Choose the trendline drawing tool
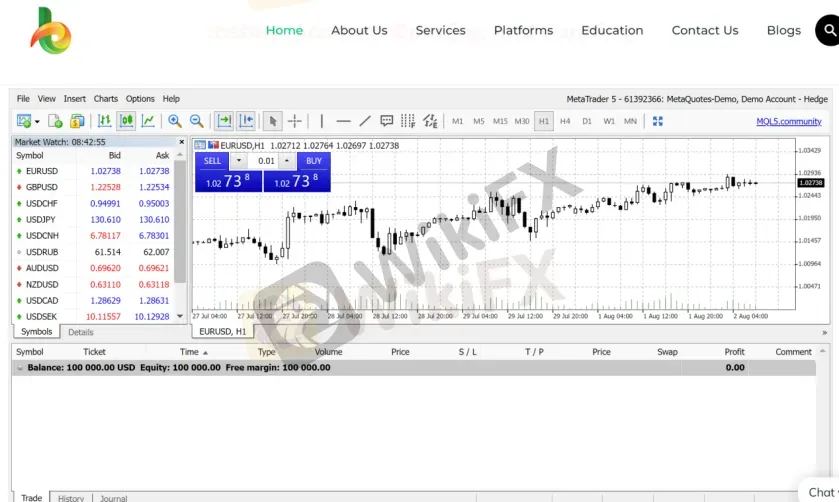This screenshot has width=839, height=502. (x=365, y=121)
